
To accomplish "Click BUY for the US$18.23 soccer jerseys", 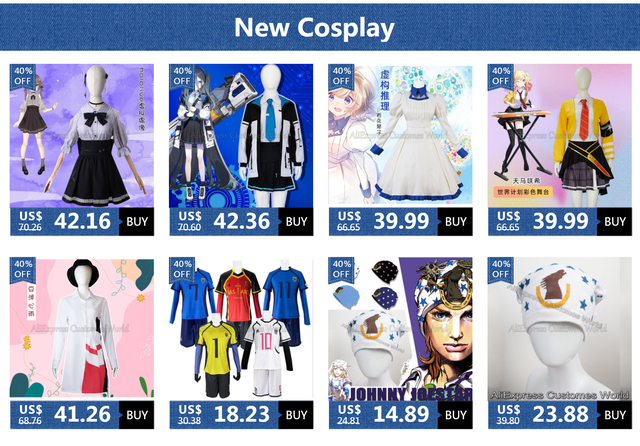I will 296,415.
